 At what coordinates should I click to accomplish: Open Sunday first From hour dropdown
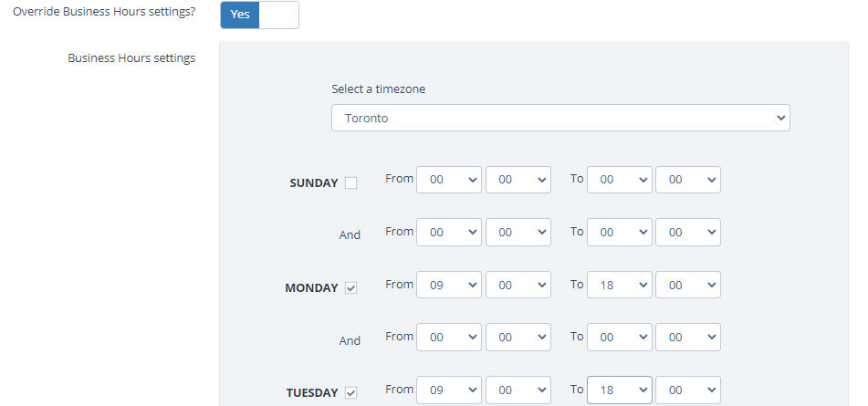point(449,180)
